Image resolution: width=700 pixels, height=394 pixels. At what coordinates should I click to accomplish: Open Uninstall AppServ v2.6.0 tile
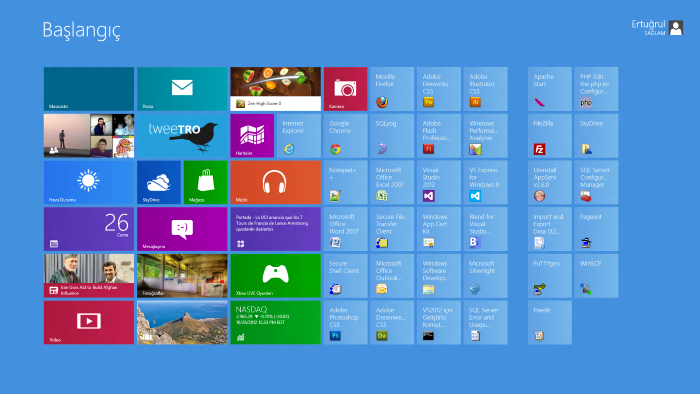coord(550,182)
